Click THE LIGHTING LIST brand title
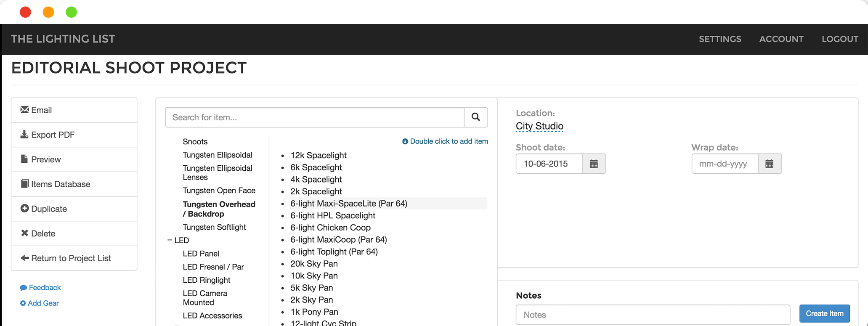The width and height of the screenshot is (868, 326). (x=63, y=39)
